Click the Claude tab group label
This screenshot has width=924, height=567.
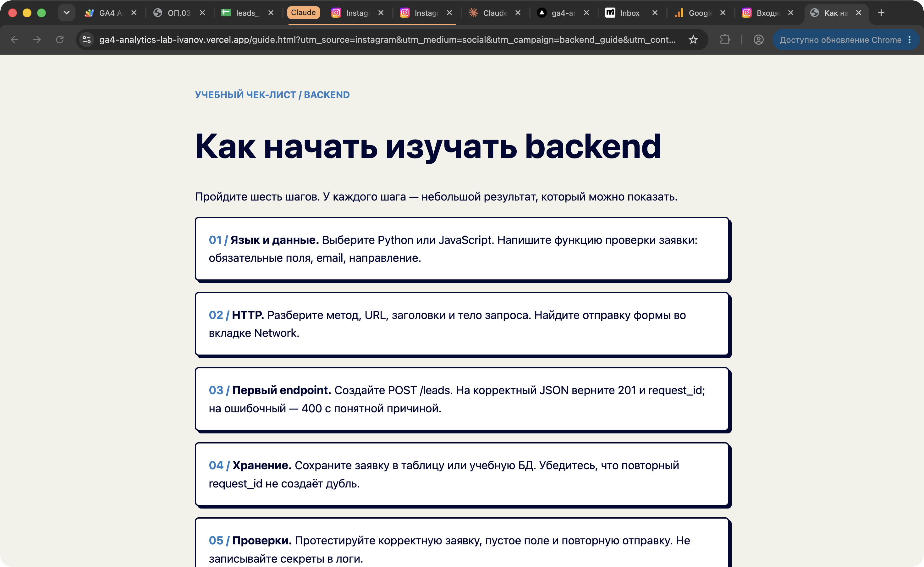pyautogui.click(x=303, y=12)
